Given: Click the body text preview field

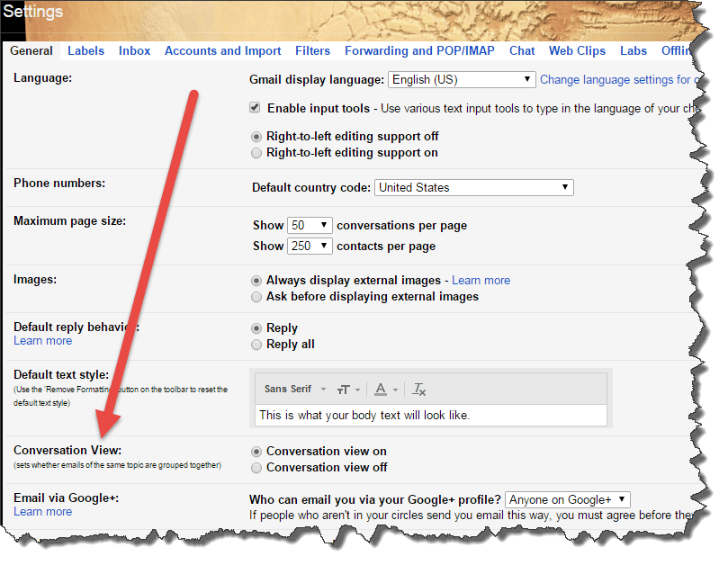Looking at the screenshot, I should (x=430, y=416).
